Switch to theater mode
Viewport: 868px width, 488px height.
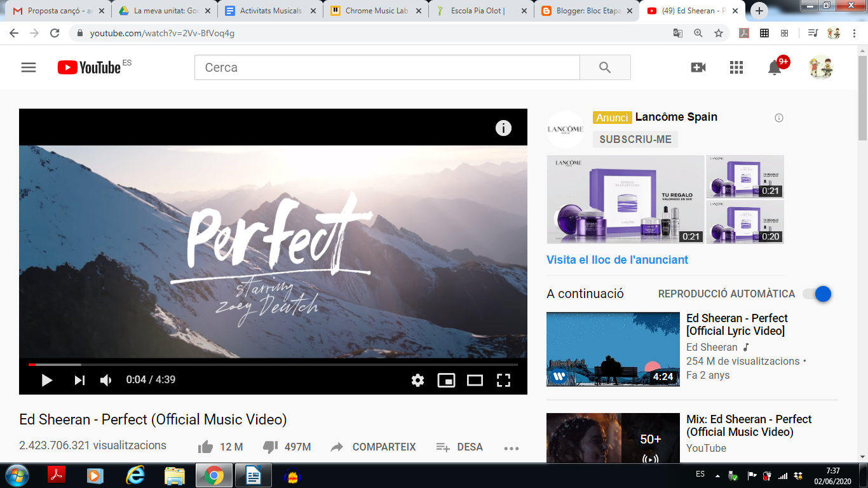click(x=475, y=380)
